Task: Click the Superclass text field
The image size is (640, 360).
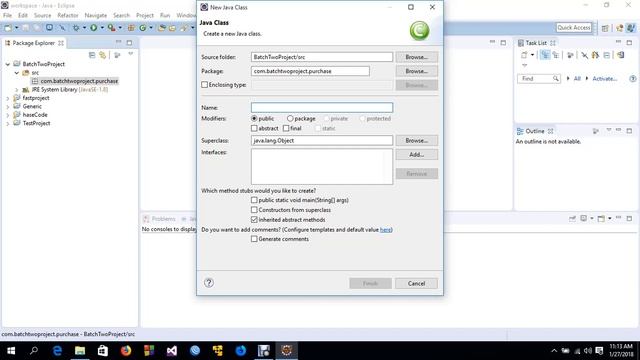Action: pos(322,140)
